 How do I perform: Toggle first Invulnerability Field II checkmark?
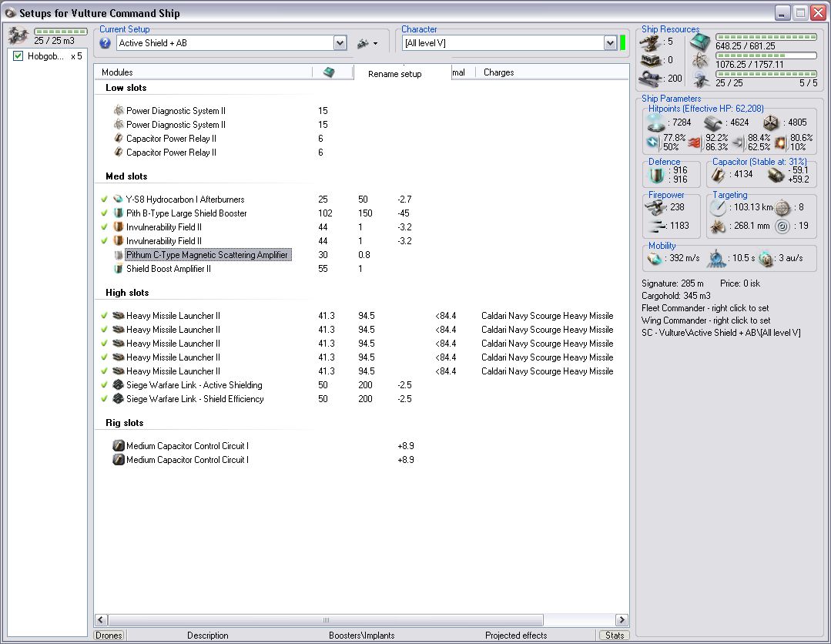tap(105, 226)
